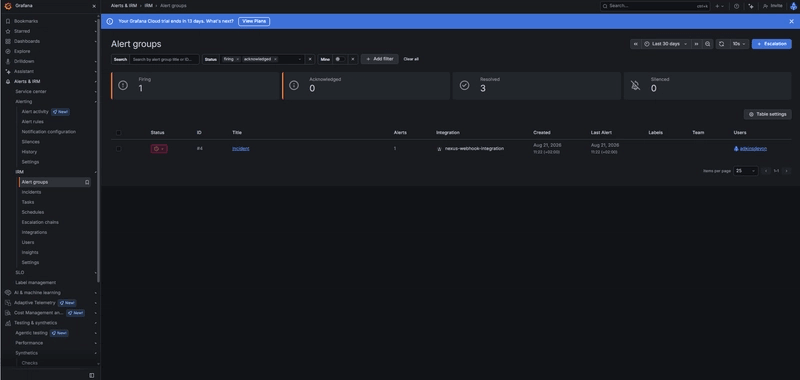Open Alert rules in sidebar
Image resolution: width=800 pixels, height=380 pixels.
pyautogui.click(x=33, y=122)
